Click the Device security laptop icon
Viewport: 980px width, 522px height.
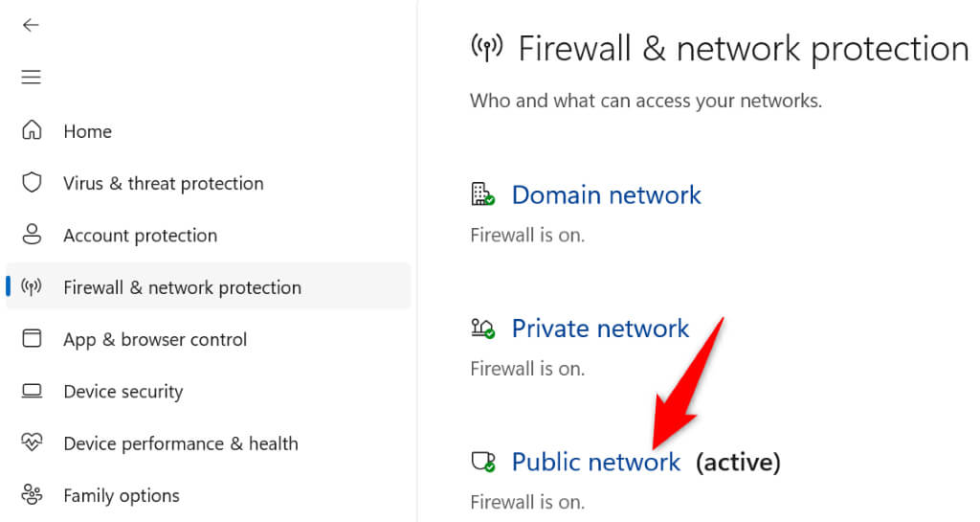[x=33, y=391]
